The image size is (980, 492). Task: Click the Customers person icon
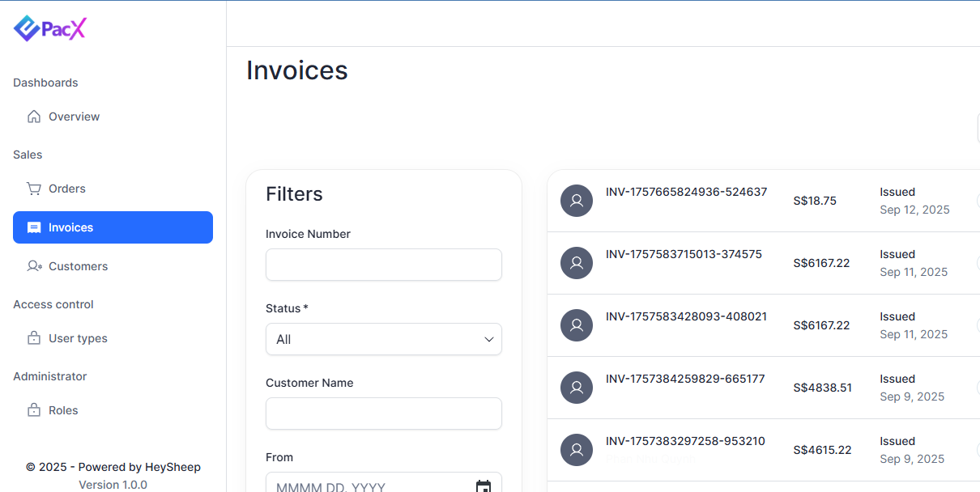click(34, 266)
